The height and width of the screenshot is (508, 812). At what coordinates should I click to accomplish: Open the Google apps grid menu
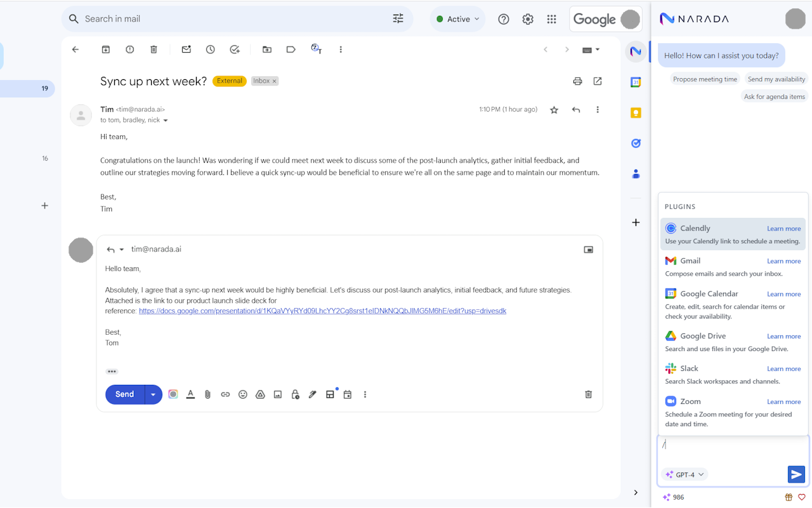pos(551,19)
